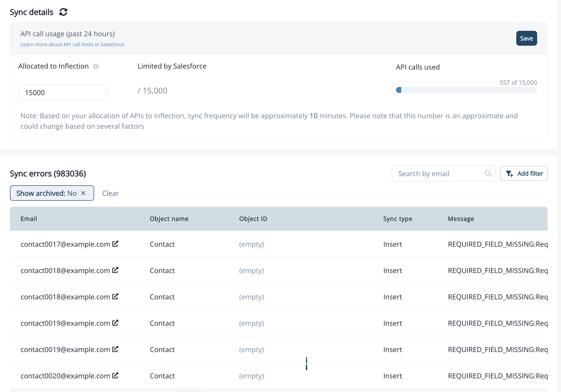The width and height of the screenshot is (561, 392).
Task: Click Insert sync type in contact0020 row
Action: point(393,376)
